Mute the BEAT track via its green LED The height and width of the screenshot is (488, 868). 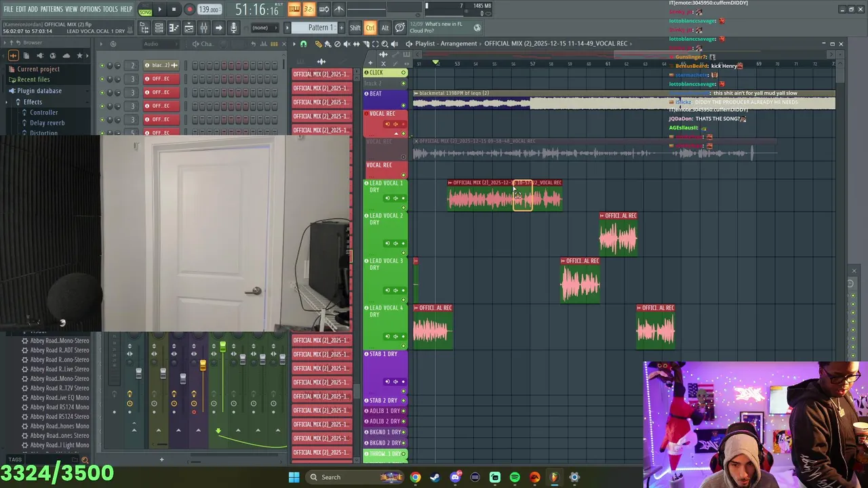pyautogui.click(x=403, y=105)
